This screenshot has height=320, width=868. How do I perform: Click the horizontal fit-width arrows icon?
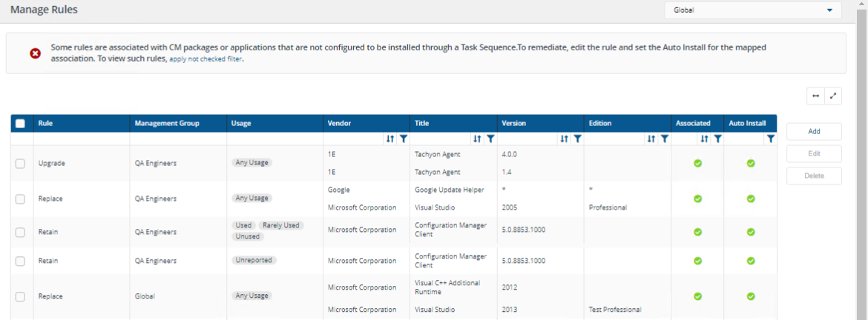(816, 96)
